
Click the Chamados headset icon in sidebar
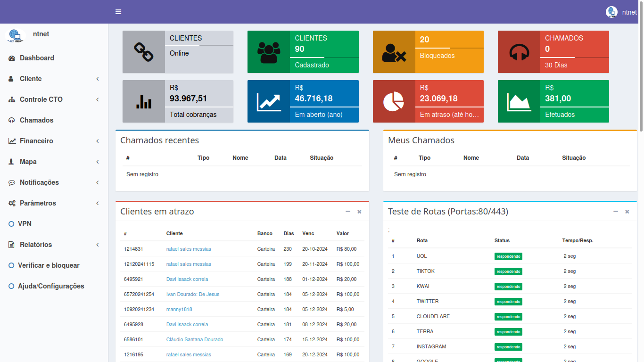(x=12, y=120)
